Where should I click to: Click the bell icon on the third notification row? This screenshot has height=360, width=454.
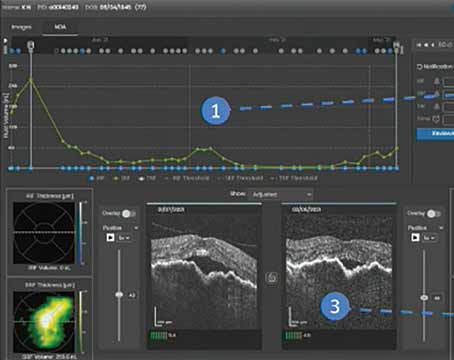coord(436,107)
